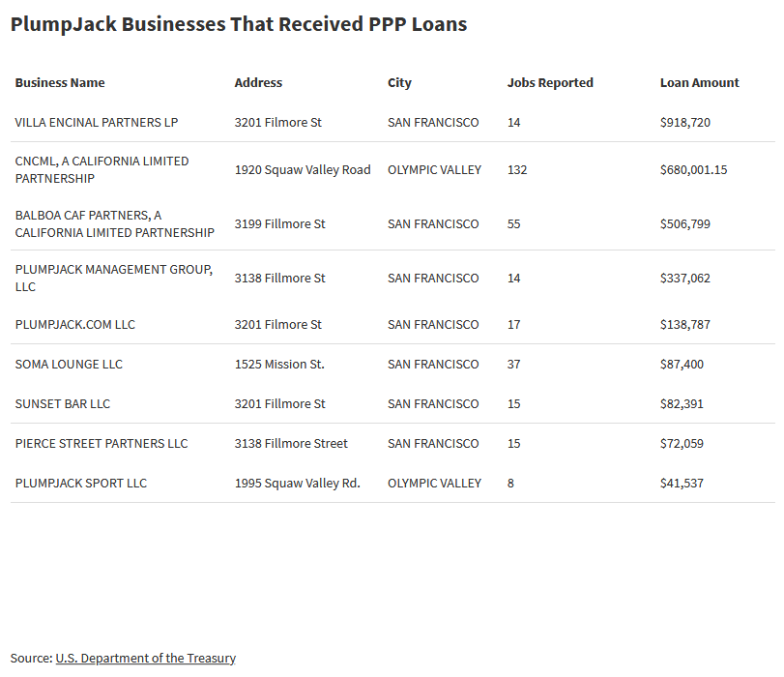Image resolution: width=784 pixels, height=677 pixels.
Task: Click the PlumpJack Businesses table title
Action: tap(239, 24)
